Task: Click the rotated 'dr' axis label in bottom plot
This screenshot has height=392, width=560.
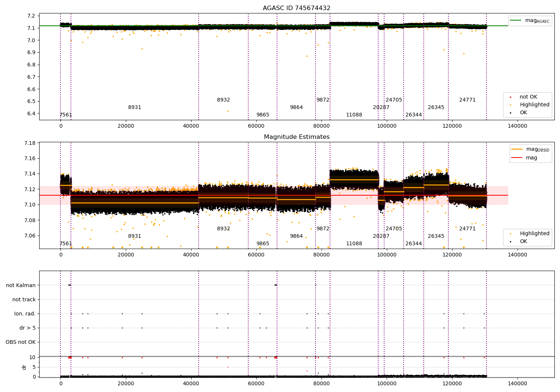Action: (x=24, y=367)
